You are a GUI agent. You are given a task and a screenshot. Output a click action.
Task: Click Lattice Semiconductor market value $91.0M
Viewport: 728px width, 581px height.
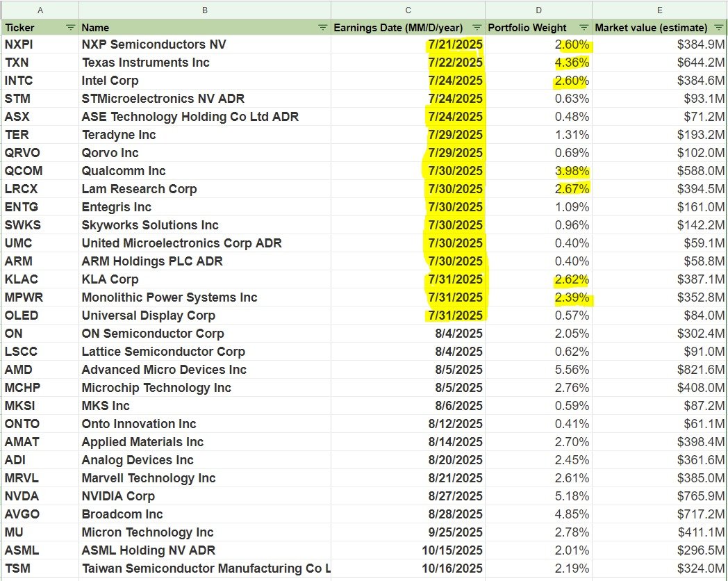[x=659, y=352]
